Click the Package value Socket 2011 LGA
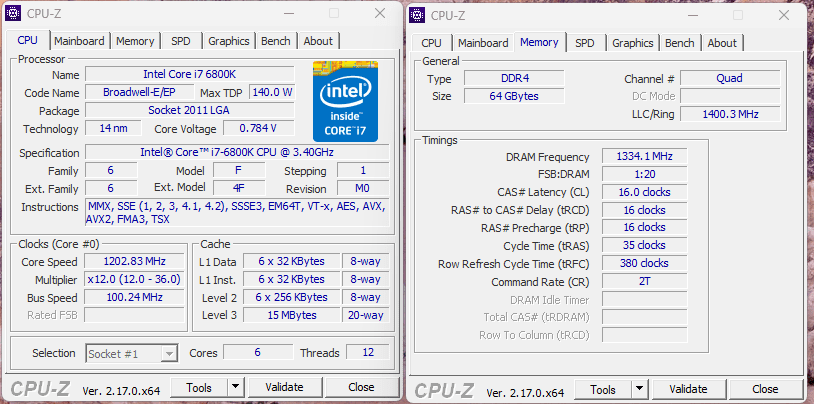Screen dimensions: 814x404 click(x=189, y=110)
